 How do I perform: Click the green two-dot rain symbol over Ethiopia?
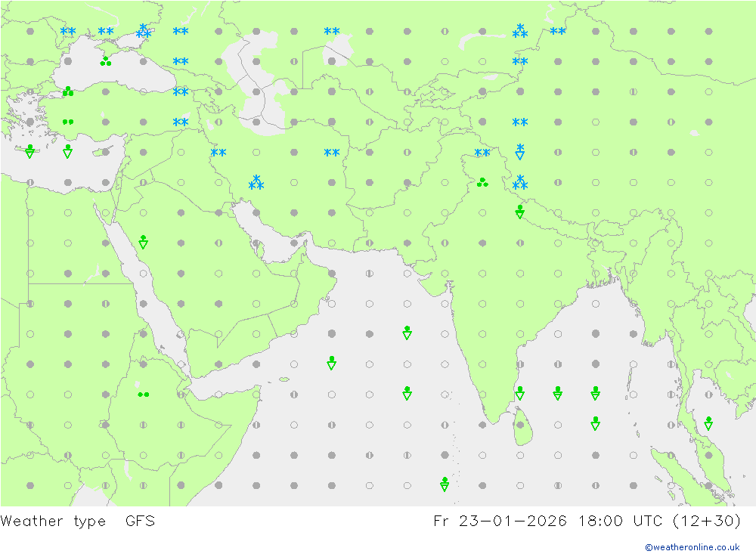(143, 395)
